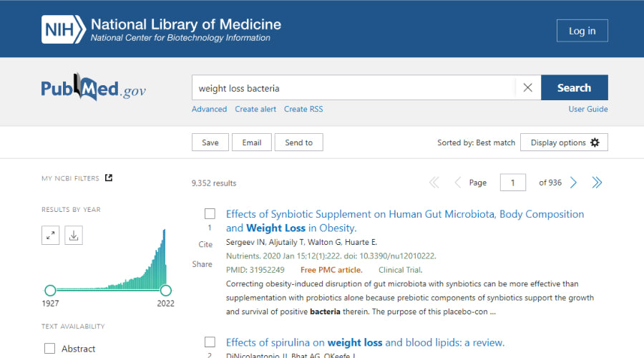
Task: Jump to the last results page
Action: (x=597, y=183)
